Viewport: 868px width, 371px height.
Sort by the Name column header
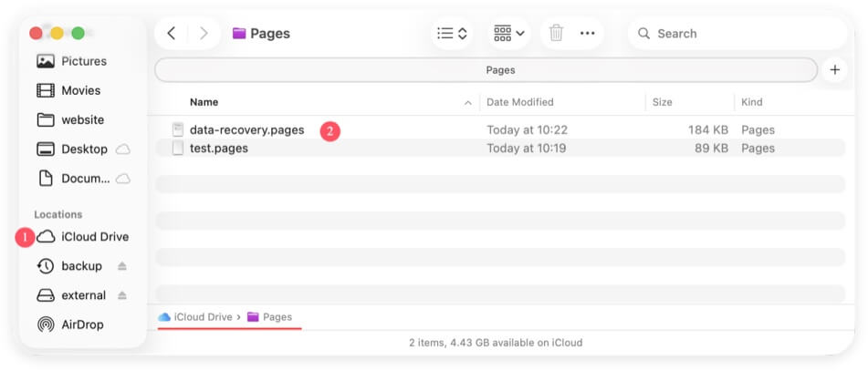(x=204, y=102)
